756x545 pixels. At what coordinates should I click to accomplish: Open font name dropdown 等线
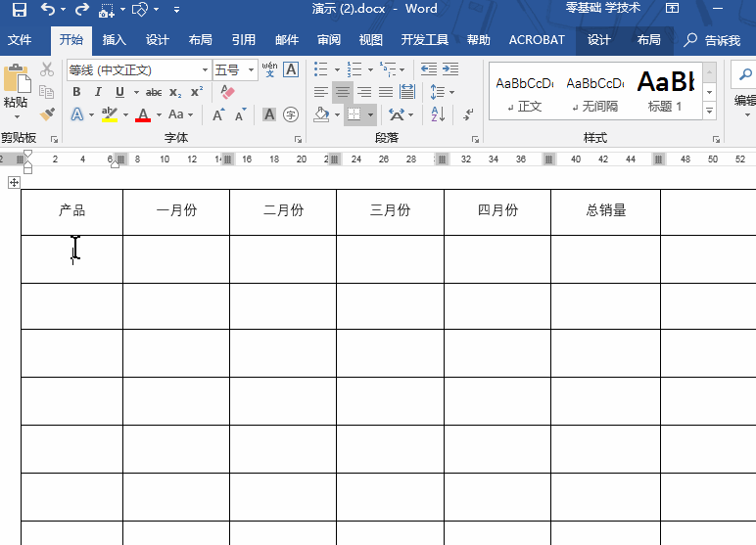205,70
